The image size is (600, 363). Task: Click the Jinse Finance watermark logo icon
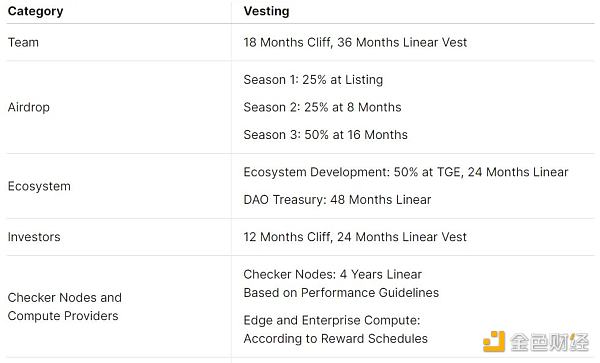point(494,342)
